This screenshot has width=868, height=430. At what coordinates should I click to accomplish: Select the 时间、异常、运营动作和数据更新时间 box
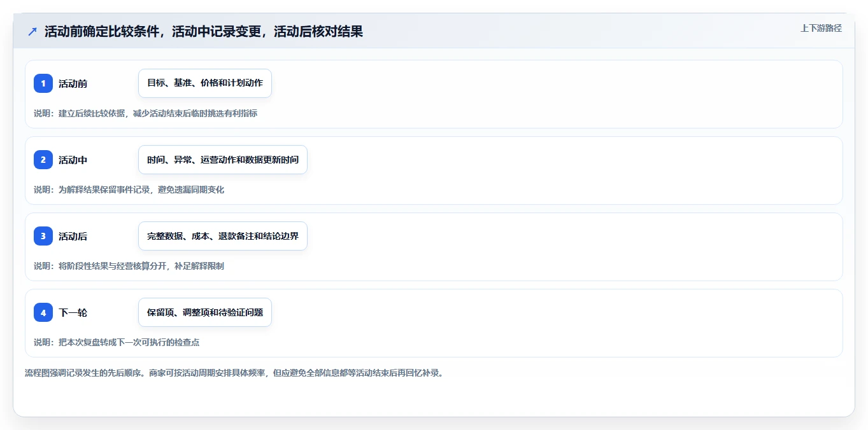click(223, 160)
